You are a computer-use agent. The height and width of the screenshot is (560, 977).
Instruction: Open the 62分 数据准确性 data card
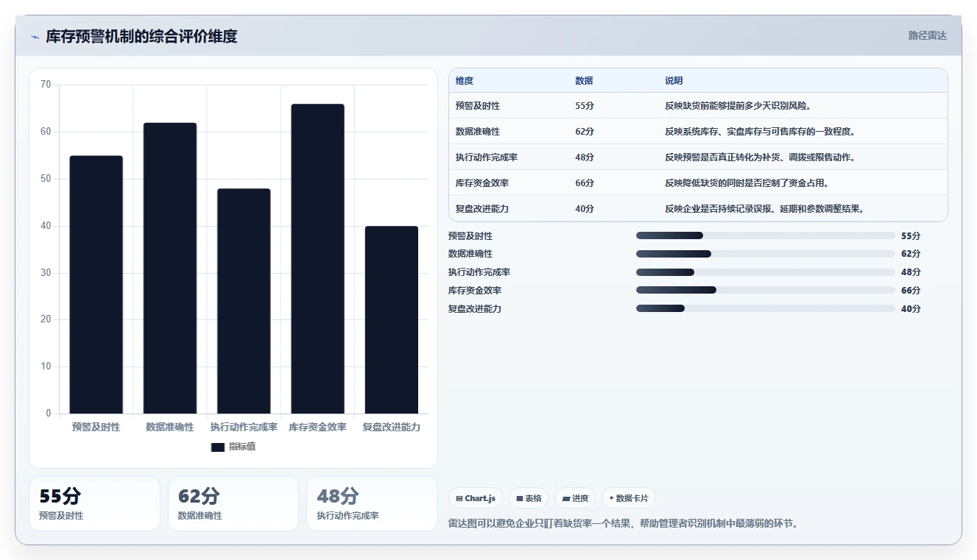point(233,503)
